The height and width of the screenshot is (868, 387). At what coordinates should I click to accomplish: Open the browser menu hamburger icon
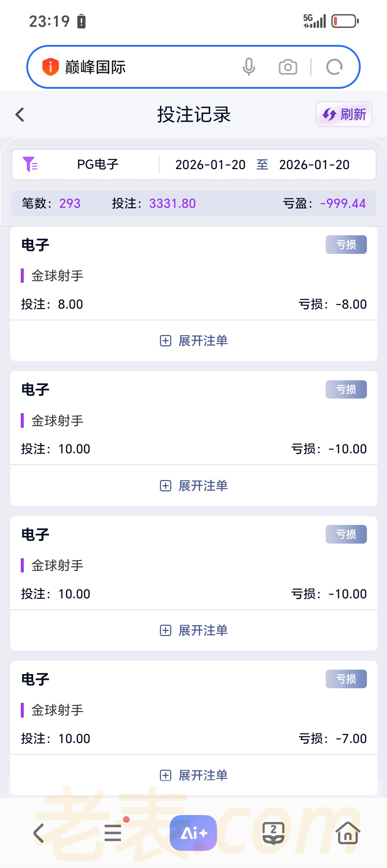[113, 833]
